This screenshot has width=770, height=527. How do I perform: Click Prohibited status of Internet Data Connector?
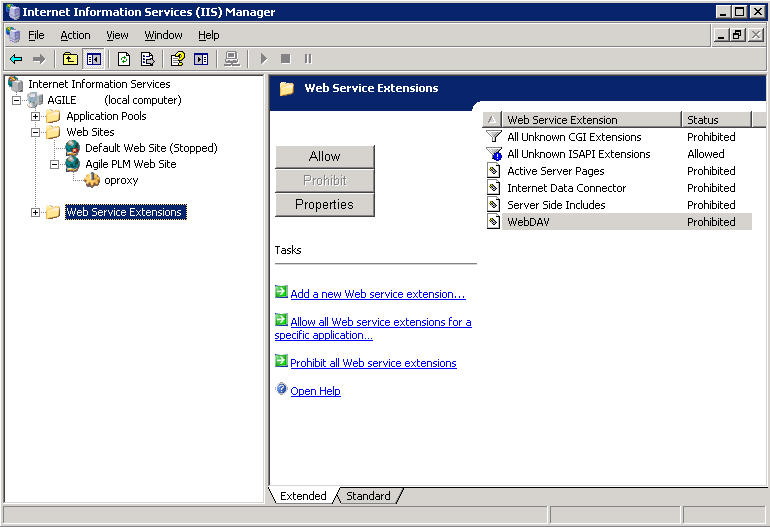(x=711, y=188)
